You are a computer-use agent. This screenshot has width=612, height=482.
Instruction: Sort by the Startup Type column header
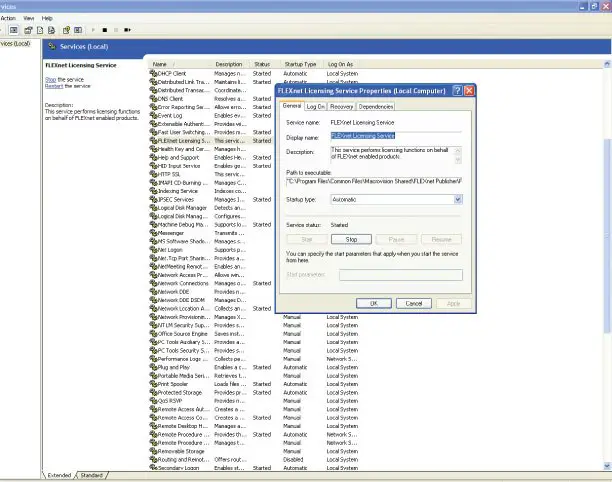point(300,64)
